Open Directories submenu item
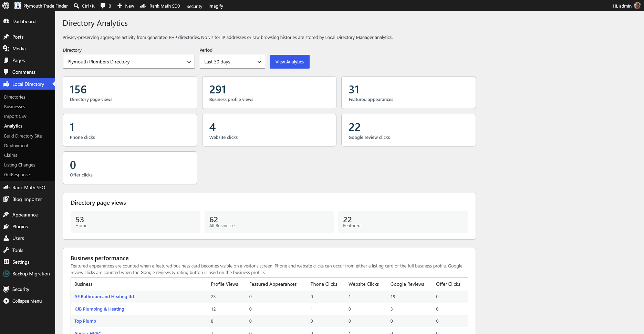This screenshot has width=644, height=334. point(15,97)
